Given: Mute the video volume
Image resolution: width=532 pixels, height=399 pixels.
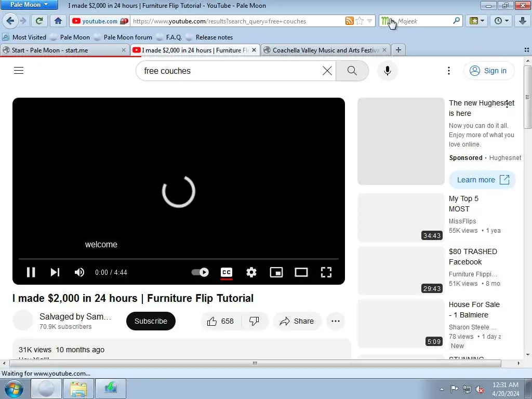Looking at the screenshot, I should click(x=79, y=272).
